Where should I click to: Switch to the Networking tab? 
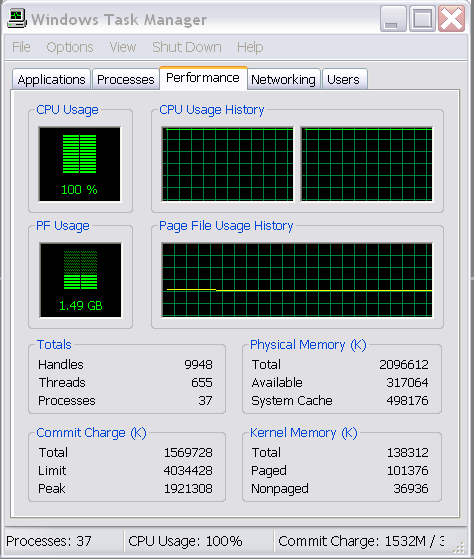pyautogui.click(x=283, y=79)
